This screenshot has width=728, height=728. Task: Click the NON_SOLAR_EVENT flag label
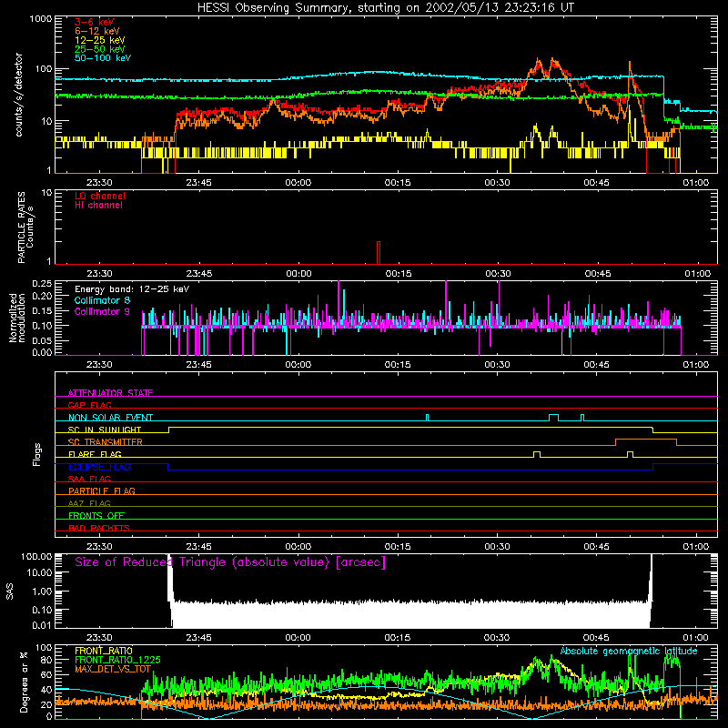[x=110, y=418]
